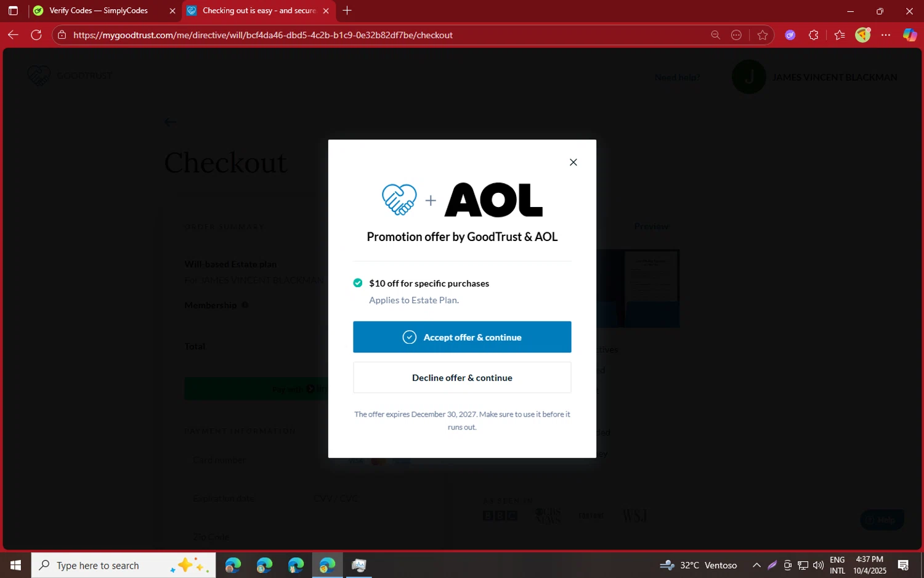Click the GoodTrust handshake heart logo in dialog
The height and width of the screenshot is (578, 924).
(399, 200)
